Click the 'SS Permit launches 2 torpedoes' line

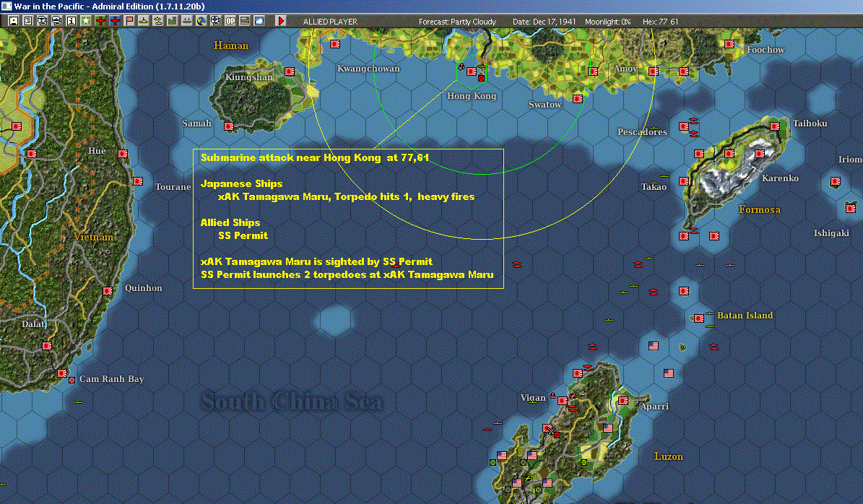coord(347,274)
